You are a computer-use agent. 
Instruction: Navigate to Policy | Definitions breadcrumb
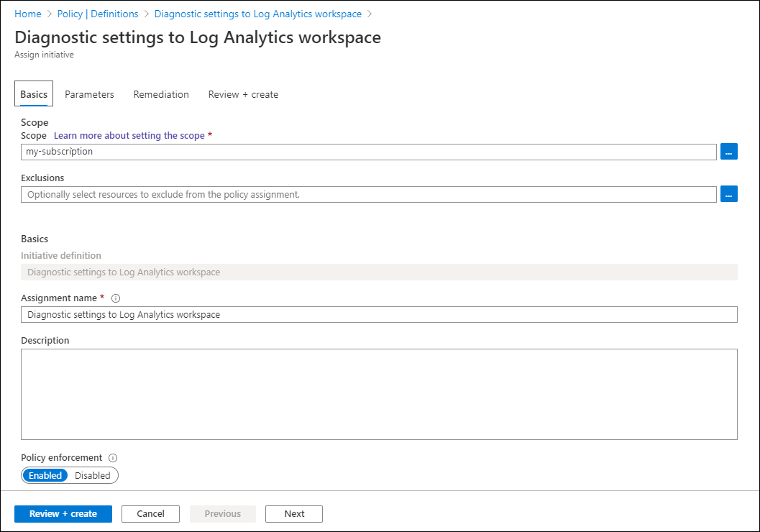tap(98, 14)
